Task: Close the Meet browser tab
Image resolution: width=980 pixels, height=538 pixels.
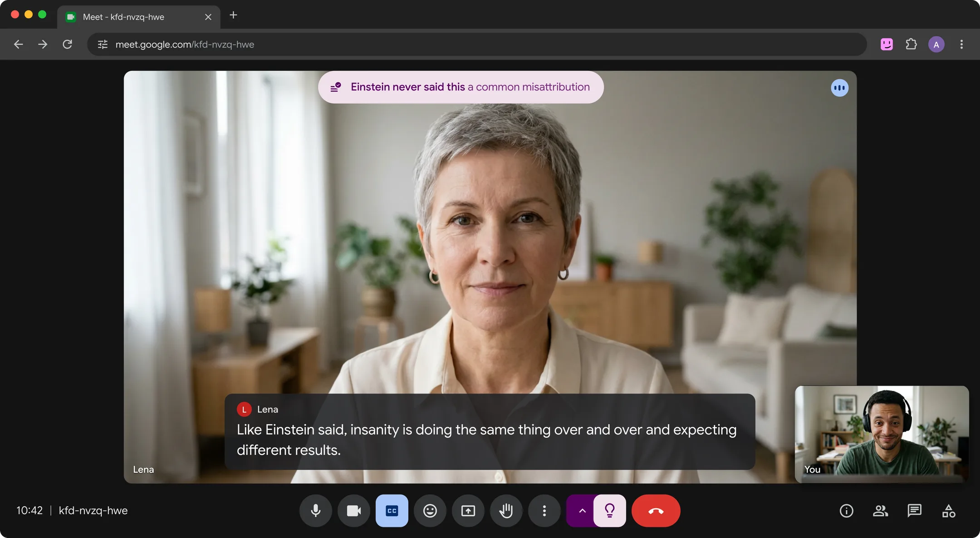Action: coord(208,17)
